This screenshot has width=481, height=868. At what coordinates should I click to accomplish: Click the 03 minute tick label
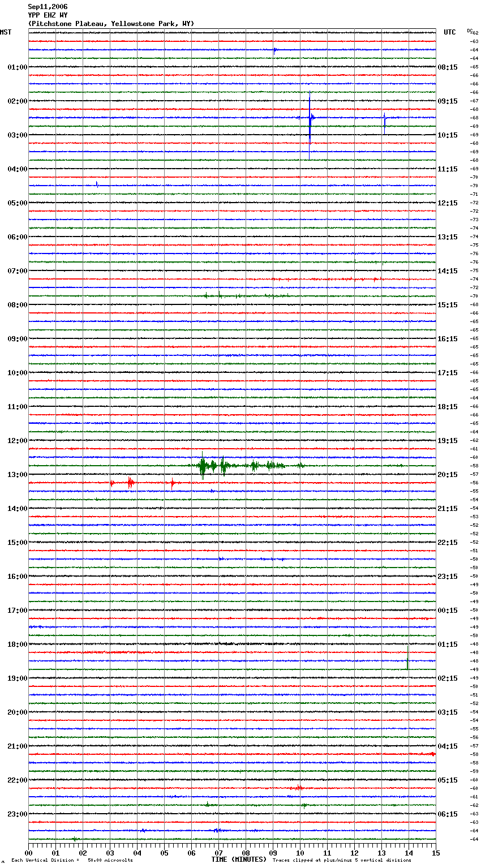(110, 853)
